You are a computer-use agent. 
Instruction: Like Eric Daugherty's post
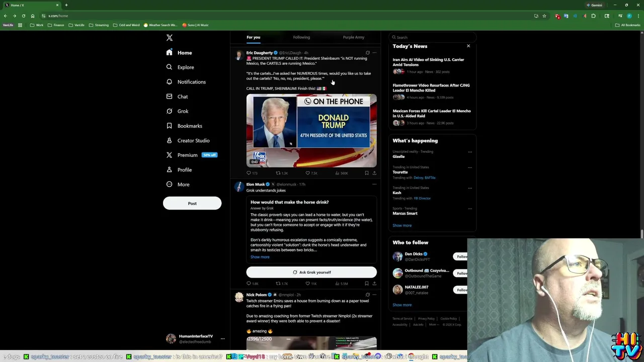(x=311, y=173)
